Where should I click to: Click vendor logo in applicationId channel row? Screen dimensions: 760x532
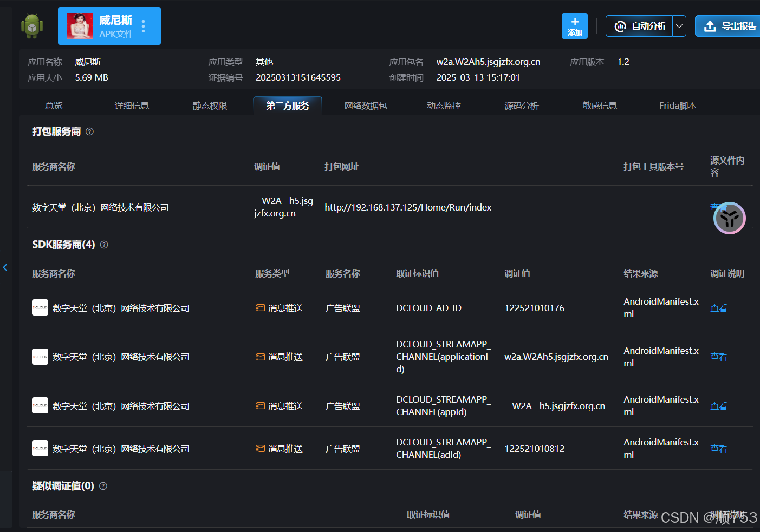point(40,357)
